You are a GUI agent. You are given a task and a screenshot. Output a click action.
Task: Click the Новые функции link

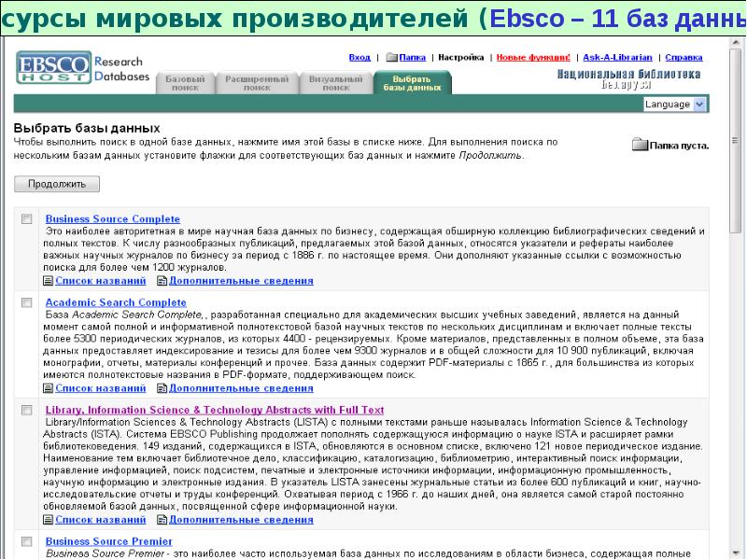click(x=534, y=57)
